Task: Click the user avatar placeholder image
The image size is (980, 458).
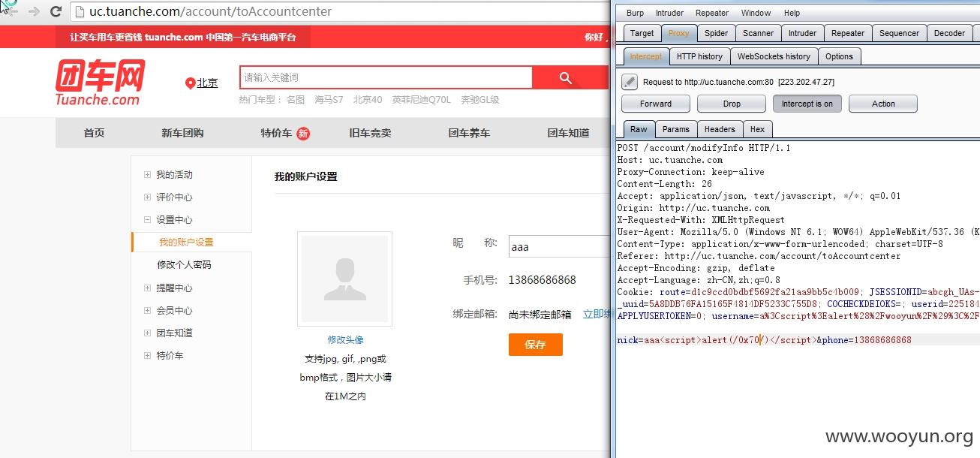Action: click(344, 279)
